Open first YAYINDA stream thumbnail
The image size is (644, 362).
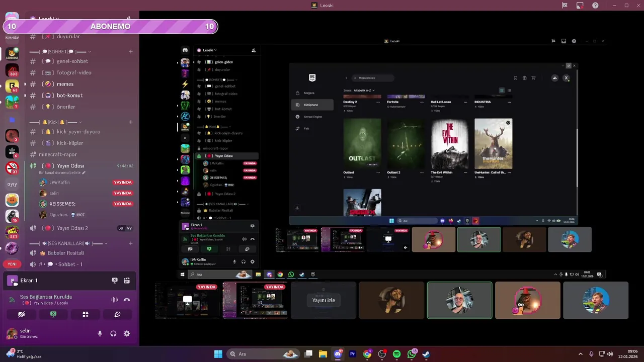[188, 300]
